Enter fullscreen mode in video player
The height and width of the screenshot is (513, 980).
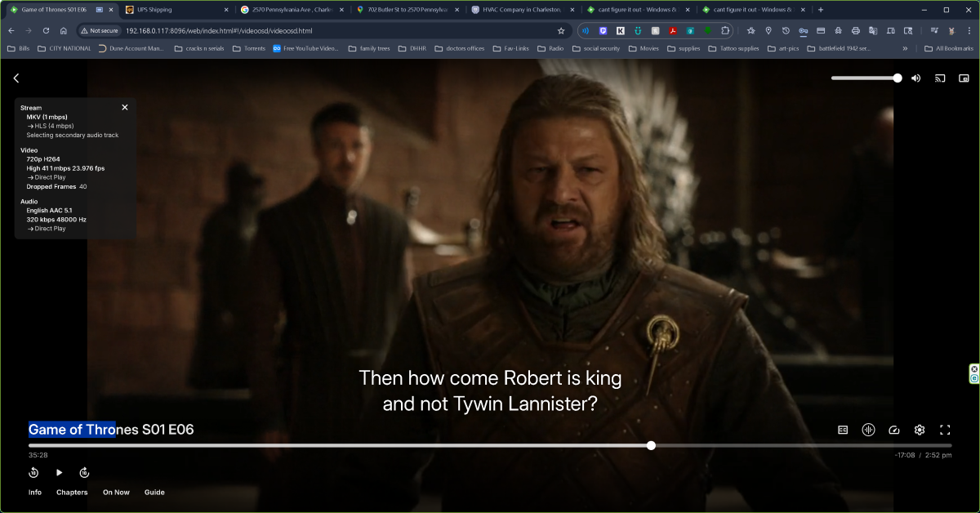(945, 430)
